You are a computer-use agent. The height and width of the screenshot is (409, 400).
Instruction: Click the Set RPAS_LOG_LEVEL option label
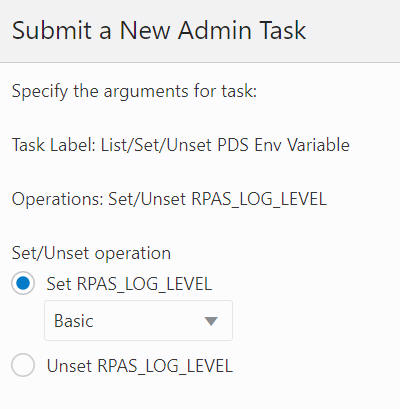click(x=129, y=284)
